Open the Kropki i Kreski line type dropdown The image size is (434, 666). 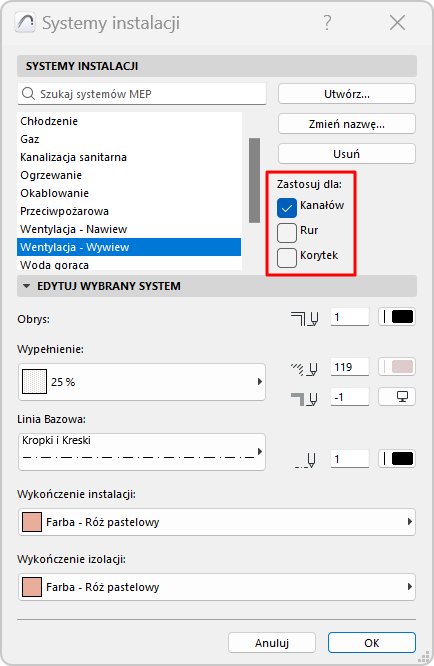pos(142,452)
